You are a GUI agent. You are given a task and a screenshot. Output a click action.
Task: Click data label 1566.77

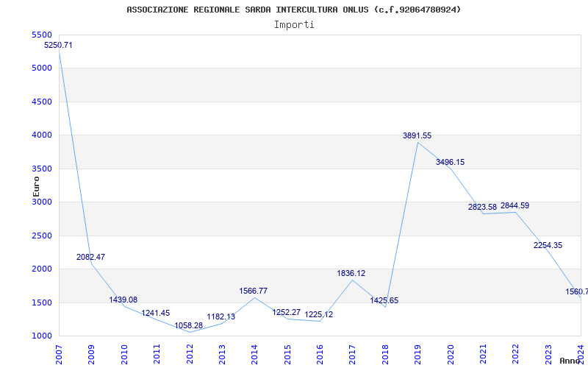tap(254, 291)
